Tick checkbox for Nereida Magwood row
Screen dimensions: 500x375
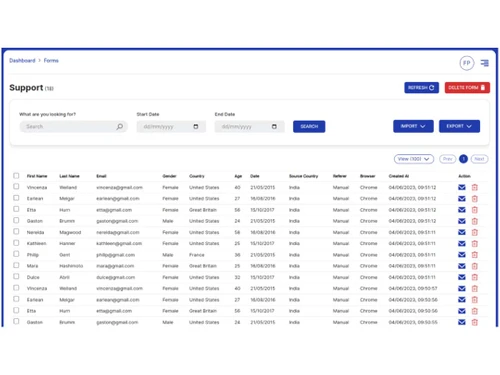[x=16, y=231]
